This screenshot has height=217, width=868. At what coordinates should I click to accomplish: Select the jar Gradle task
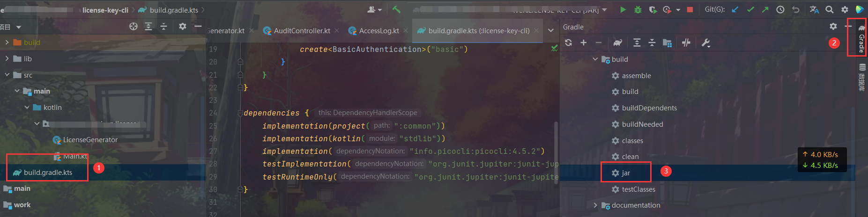626,173
